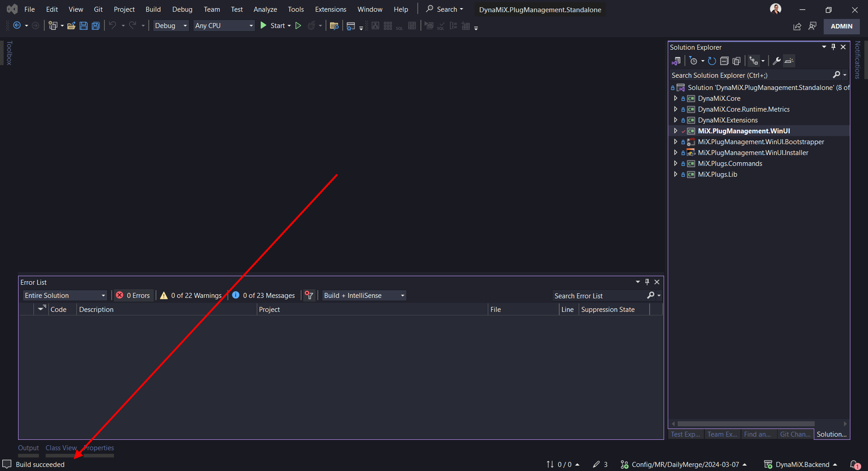This screenshot has height=471, width=868.
Task: Open the Extensions menu
Action: 330,9
